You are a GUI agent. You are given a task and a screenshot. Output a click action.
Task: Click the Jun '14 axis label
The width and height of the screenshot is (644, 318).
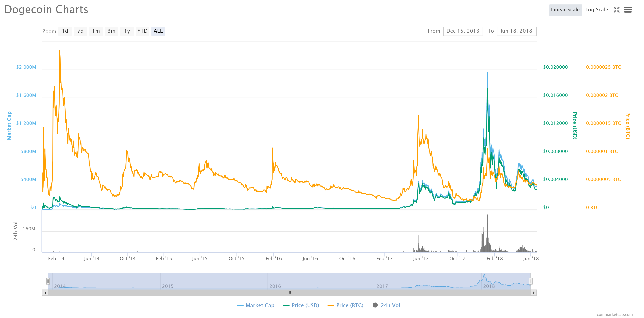click(92, 259)
